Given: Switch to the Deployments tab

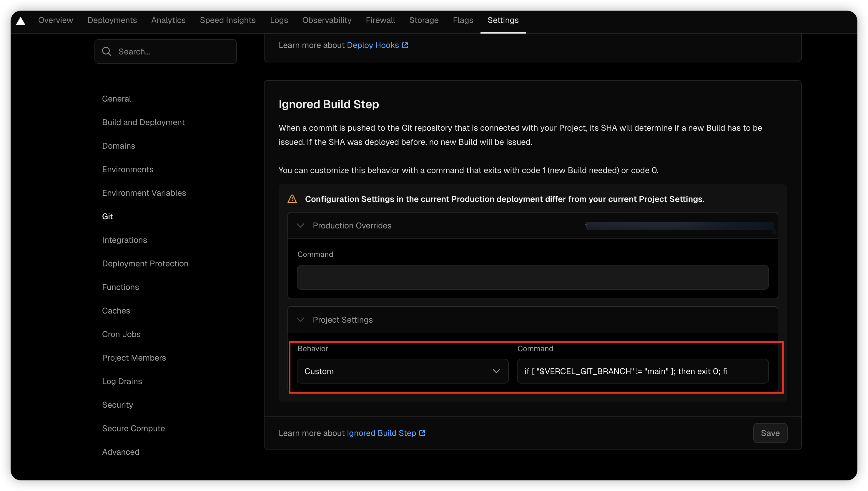Looking at the screenshot, I should click(x=112, y=20).
